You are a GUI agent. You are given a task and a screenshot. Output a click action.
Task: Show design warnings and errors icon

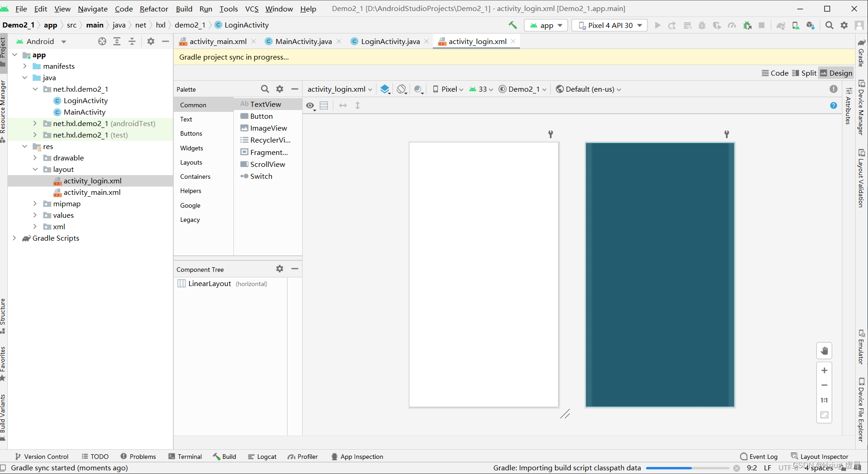click(x=834, y=89)
